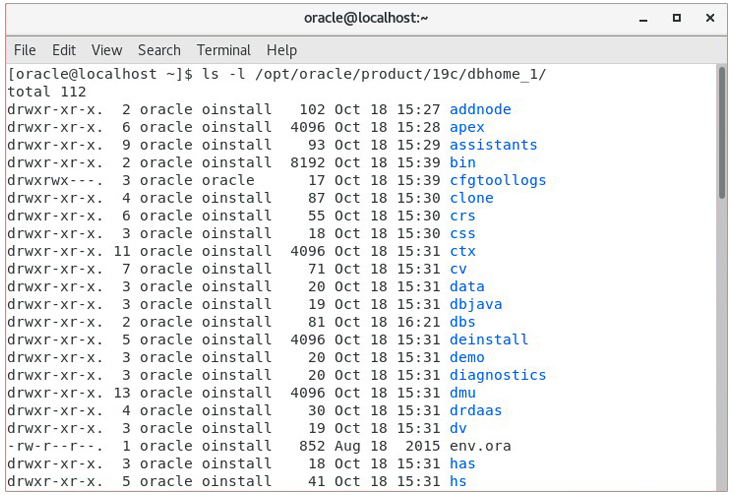This screenshot has width=733, height=495.
Task: Open the Help menu
Action: pos(282,50)
